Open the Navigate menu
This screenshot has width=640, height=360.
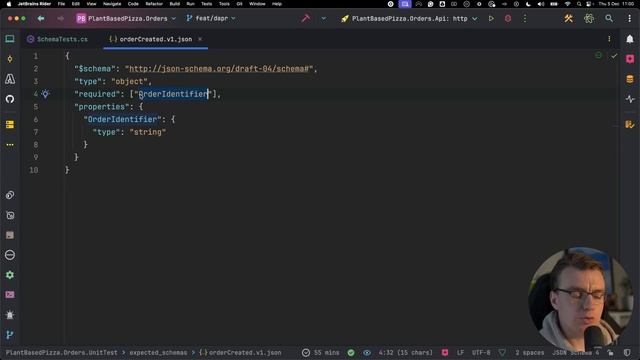point(112,4)
